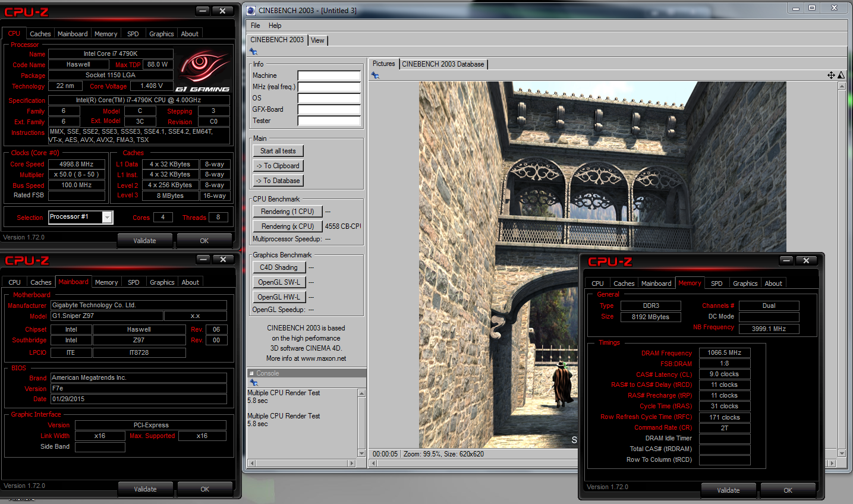Open Graphics tab in top CPU-Z window
This screenshot has height=504, width=853.
(162, 34)
